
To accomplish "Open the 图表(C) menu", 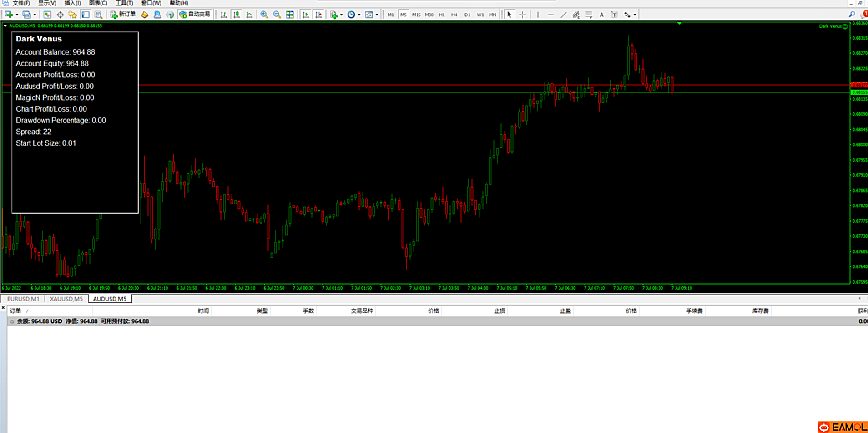I will click(x=98, y=3).
